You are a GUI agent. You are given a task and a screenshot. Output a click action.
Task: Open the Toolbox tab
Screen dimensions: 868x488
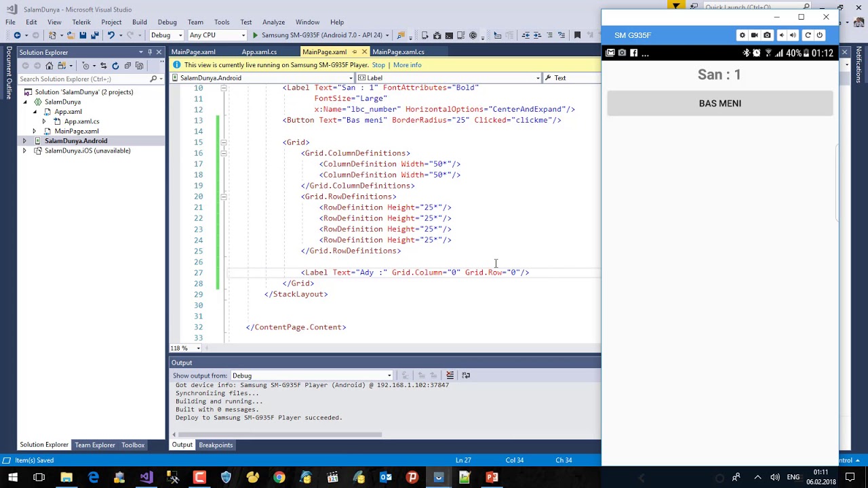[x=133, y=445]
